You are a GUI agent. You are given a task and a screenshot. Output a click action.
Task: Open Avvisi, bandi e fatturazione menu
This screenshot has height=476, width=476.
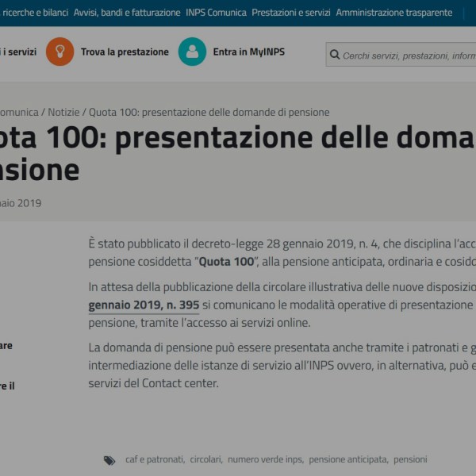(x=127, y=13)
